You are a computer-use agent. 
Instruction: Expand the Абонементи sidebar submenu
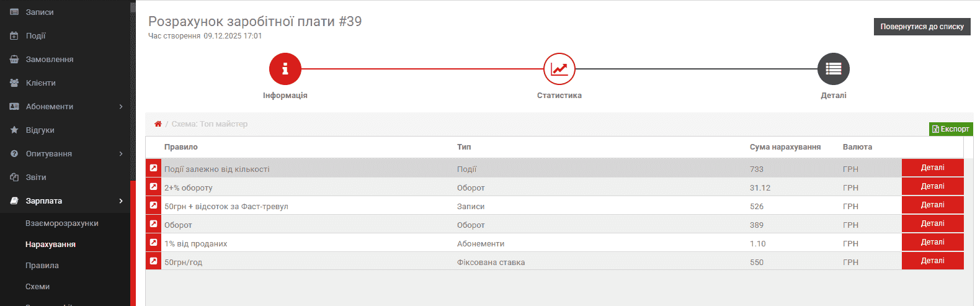pyautogui.click(x=121, y=107)
